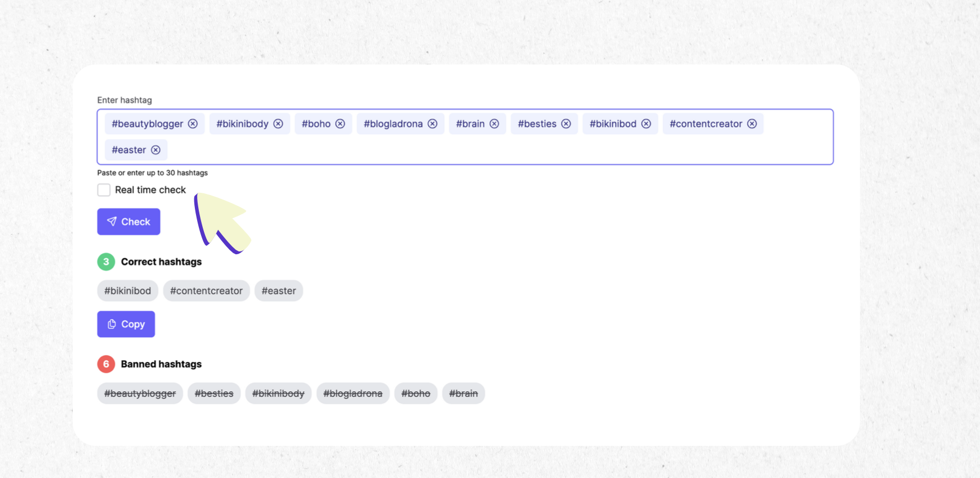
Task: Select the #easter correct hashtag chip
Action: tap(279, 291)
